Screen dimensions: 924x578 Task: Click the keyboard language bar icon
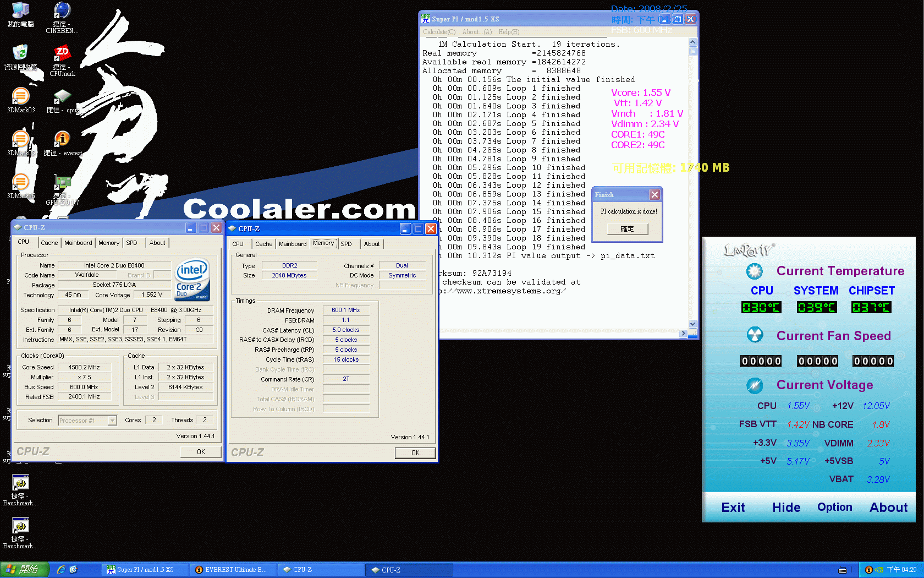click(842, 570)
